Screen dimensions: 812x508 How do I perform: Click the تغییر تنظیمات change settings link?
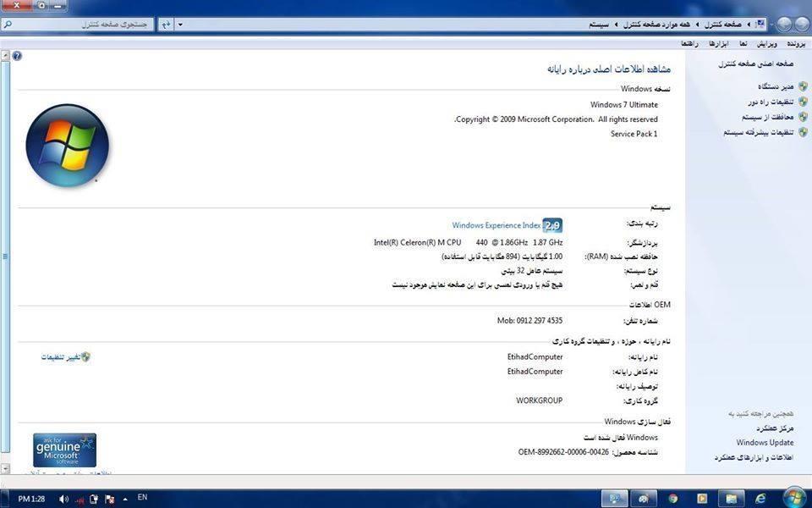[61, 357]
